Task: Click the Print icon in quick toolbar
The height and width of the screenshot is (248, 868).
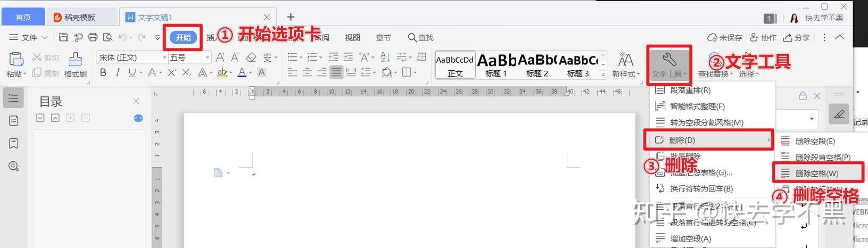Action: [x=93, y=37]
